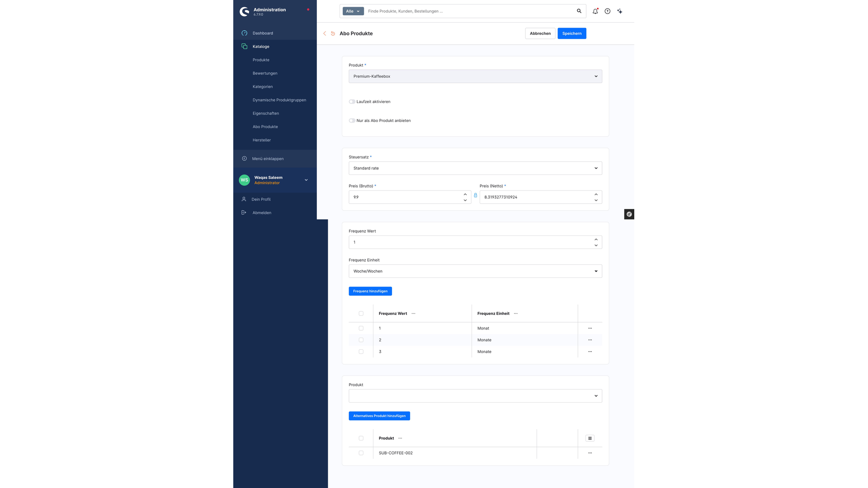The height and width of the screenshot is (488, 868).
Task: Open the product grid column settings icon
Action: (x=590, y=438)
